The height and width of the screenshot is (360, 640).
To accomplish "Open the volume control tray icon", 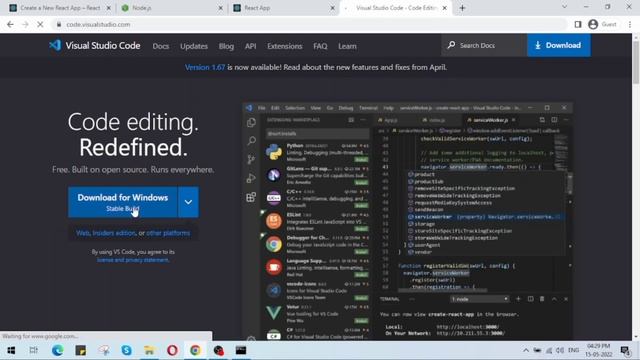I will tap(560, 350).
